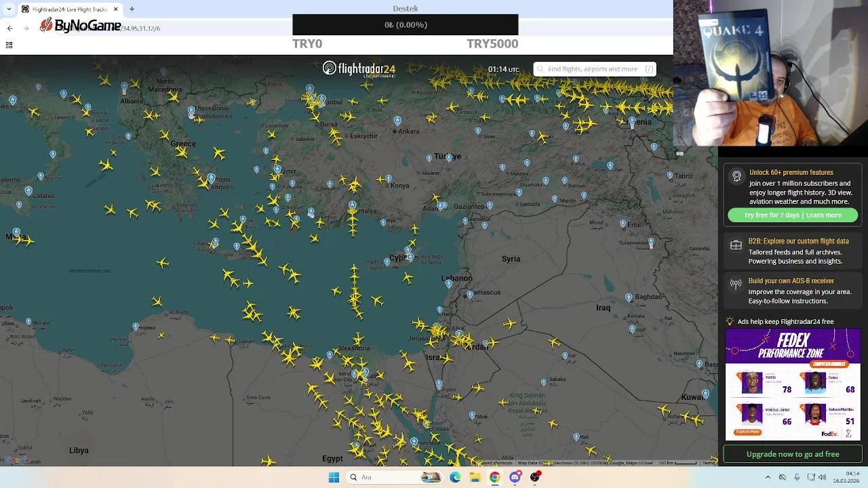Open File Explorer from taskbar
This screenshot has height=488, width=868.
475,477
